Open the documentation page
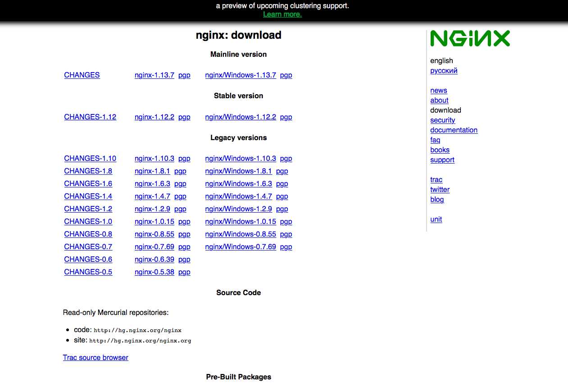The image size is (568, 392). [454, 130]
